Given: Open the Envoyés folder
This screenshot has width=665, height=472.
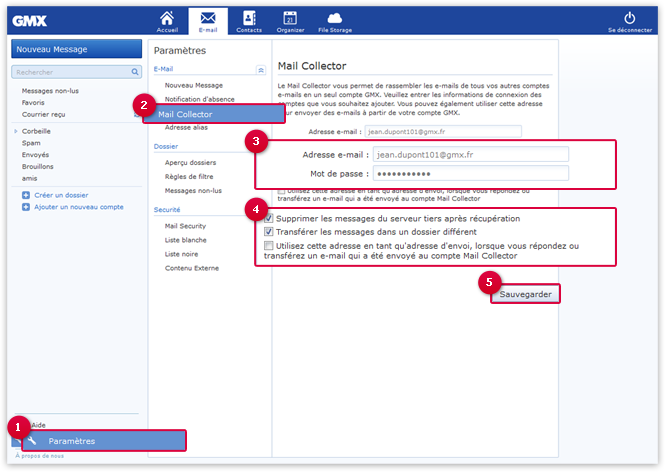Looking at the screenshot, I should [35, 155].
